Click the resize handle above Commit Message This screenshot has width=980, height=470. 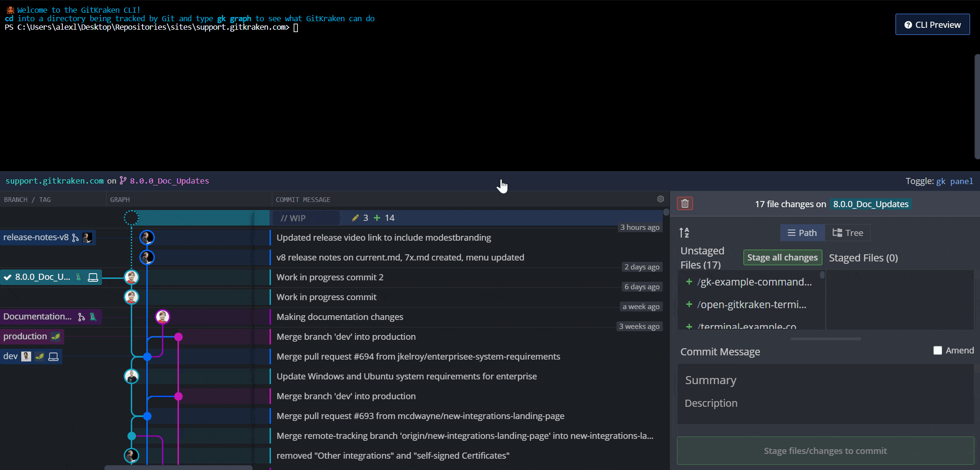pos(825,339)
